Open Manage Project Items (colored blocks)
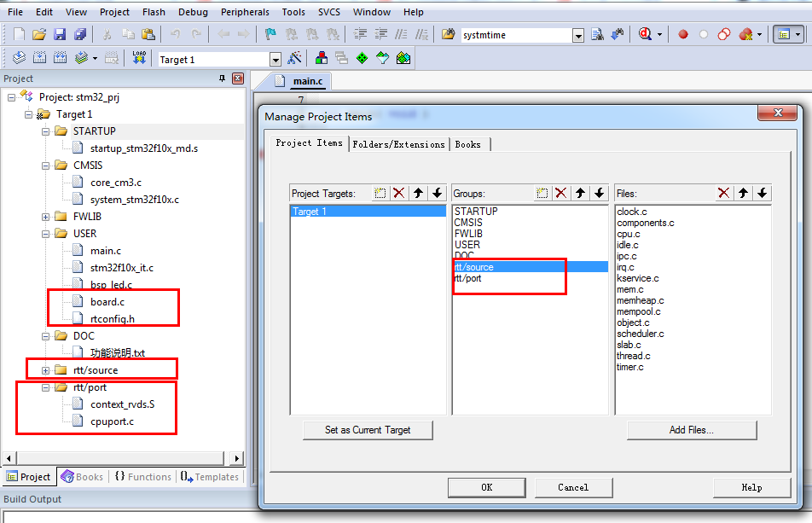Screen dimensions: 812x523 pyautogui.click(x=321, y=58)
